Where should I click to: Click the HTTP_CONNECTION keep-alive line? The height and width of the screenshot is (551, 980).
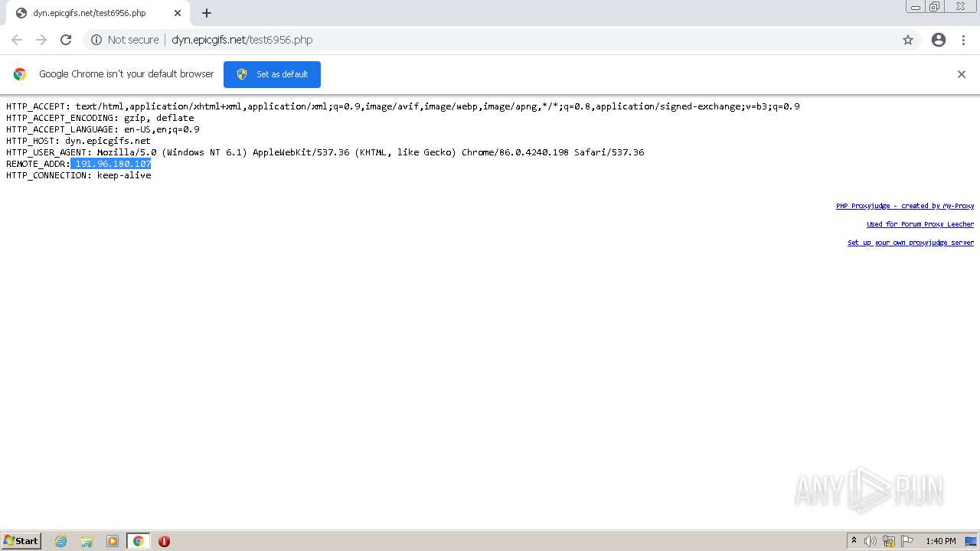[x=79, y=175]
